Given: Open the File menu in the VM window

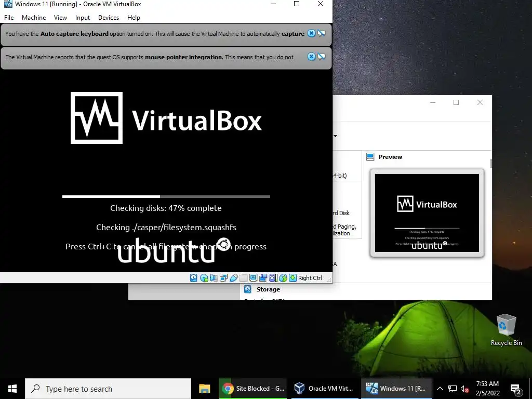Looking at the screenshot, I should click(9, 18).
